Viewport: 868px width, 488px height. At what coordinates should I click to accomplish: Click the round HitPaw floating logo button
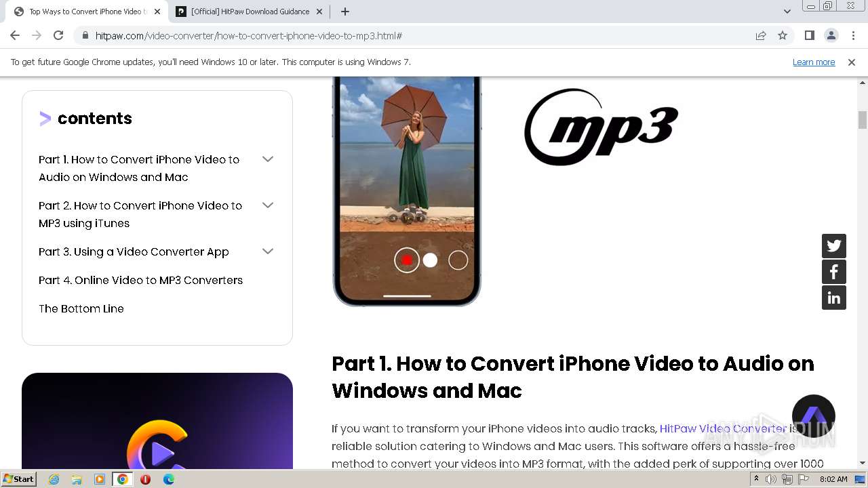tap(814, 416)
